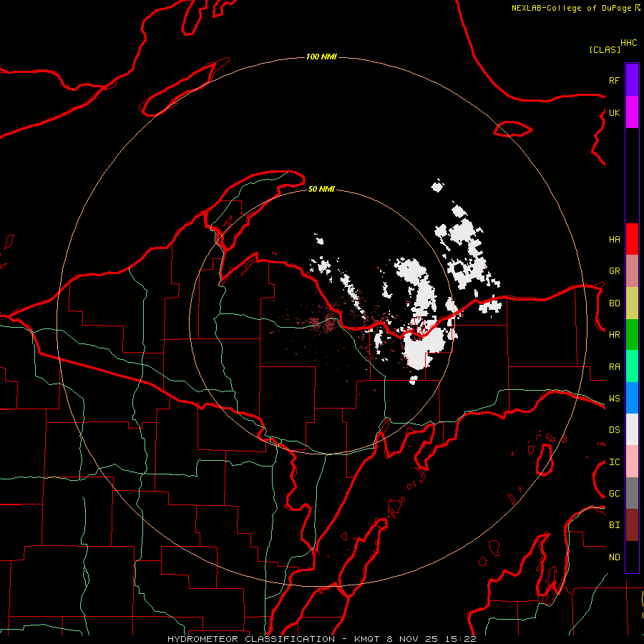Screen dimensions: 644x644
Task: Click the GR legend label
Action: 614,271
